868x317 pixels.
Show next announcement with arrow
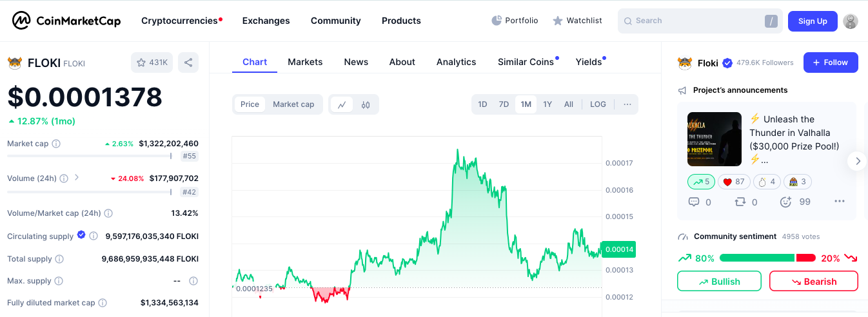coord(857,161)
